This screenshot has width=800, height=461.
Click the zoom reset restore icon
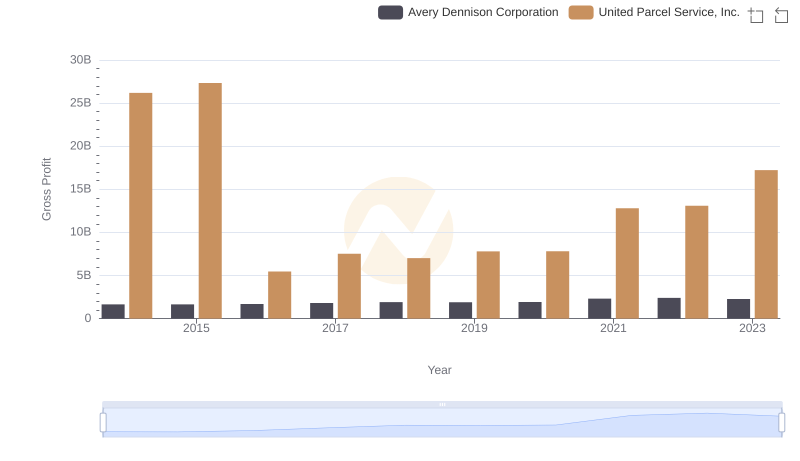tap(781, 15)
